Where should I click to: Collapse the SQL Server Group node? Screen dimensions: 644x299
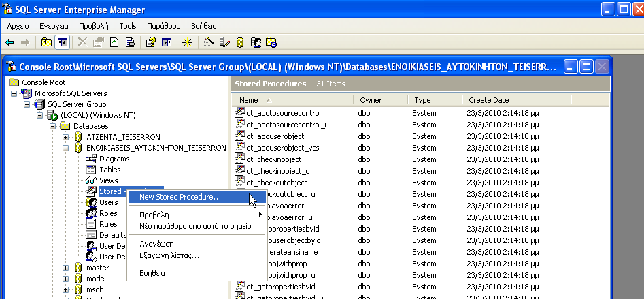tap(27, 104)
